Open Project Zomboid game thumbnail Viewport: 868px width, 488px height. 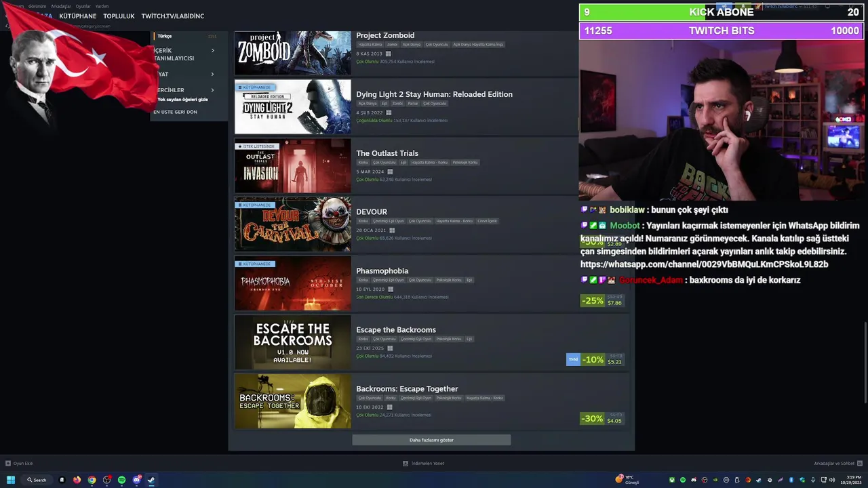(293, 53)
